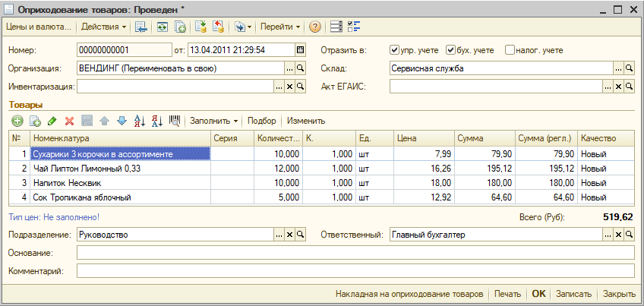The height and width of the screenshot is (306, 644).
Task: Select the Напиток Несквик row
Action: click(x=321, y=183)
